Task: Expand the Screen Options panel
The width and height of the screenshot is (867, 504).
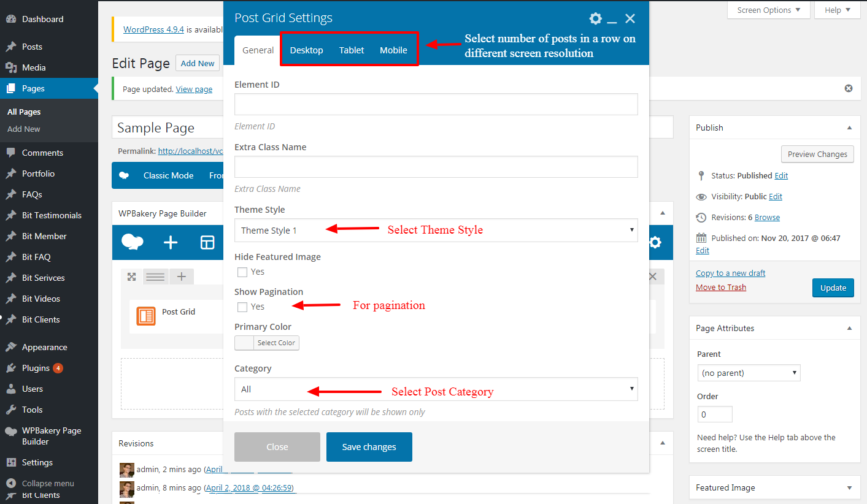Action: point(768,10)
